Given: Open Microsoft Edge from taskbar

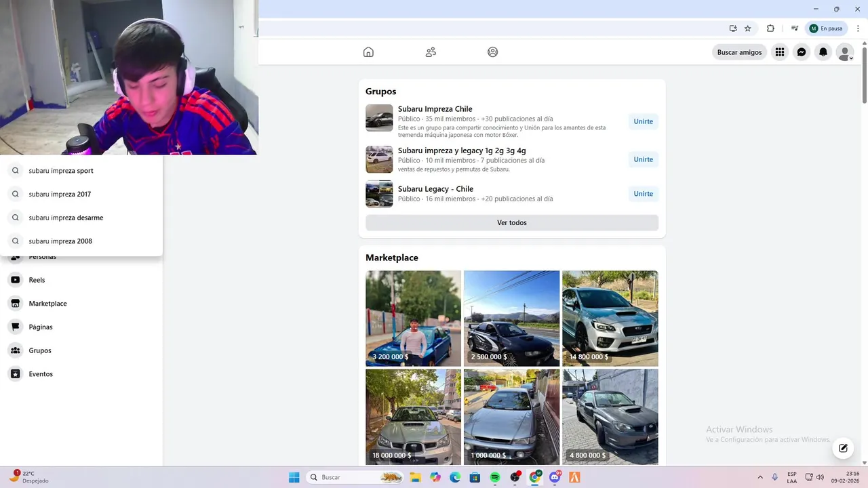Looking at the screenshot, I should (455, 477).
